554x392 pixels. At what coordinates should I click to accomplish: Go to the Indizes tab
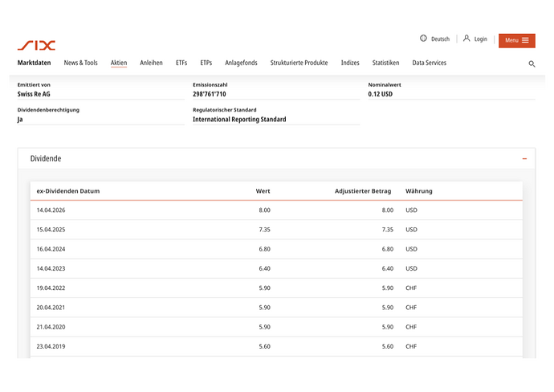pos(350,63)
